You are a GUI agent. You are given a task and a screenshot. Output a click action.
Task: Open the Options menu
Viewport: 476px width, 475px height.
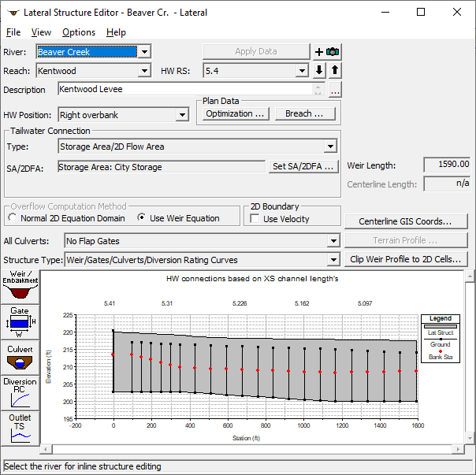coord(79,32)
